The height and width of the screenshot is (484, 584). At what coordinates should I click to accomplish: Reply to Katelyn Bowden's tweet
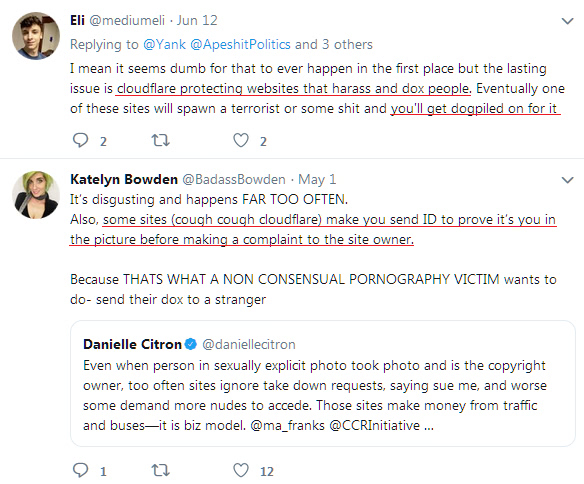[x=80, y=470]
